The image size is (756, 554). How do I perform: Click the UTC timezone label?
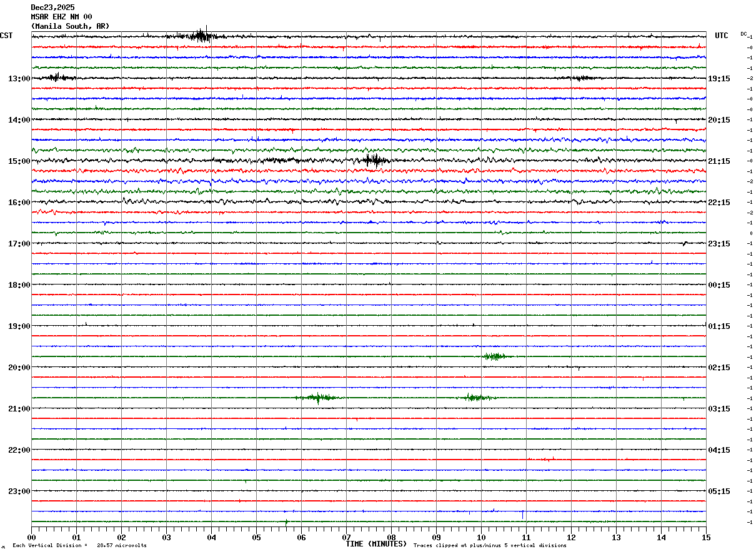coord(722,36)
